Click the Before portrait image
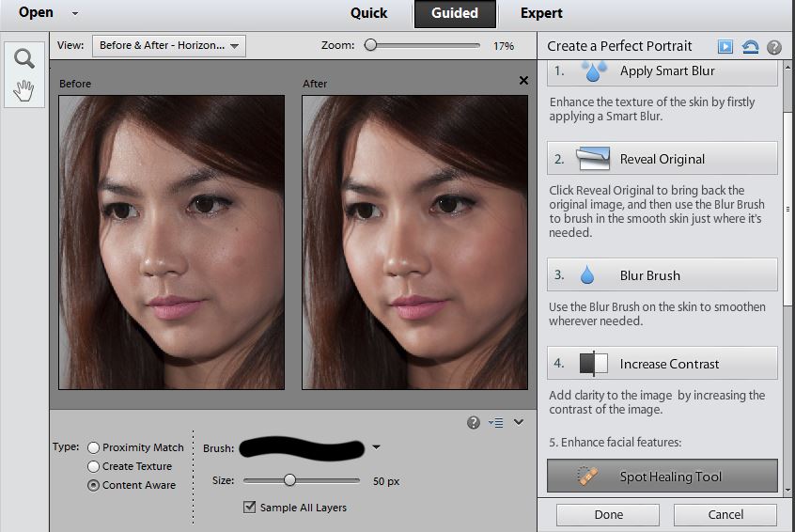This screenshot has height=532, width=795. click(171, 243)
